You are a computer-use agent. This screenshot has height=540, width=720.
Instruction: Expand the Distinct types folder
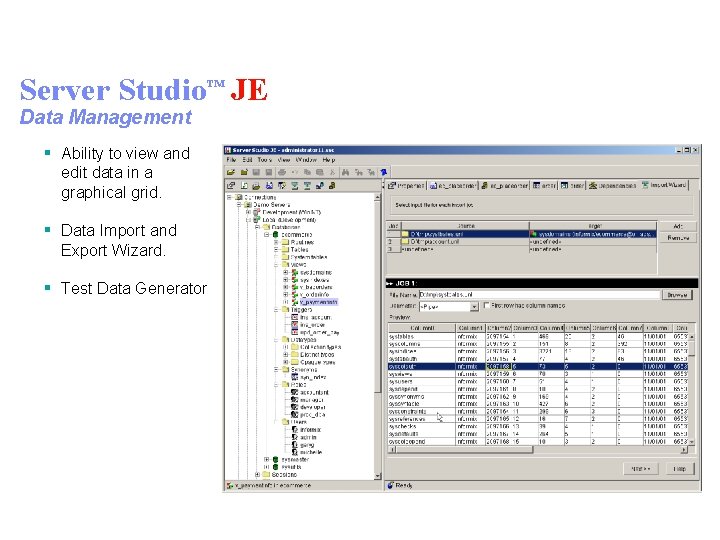tap(286, 354)
